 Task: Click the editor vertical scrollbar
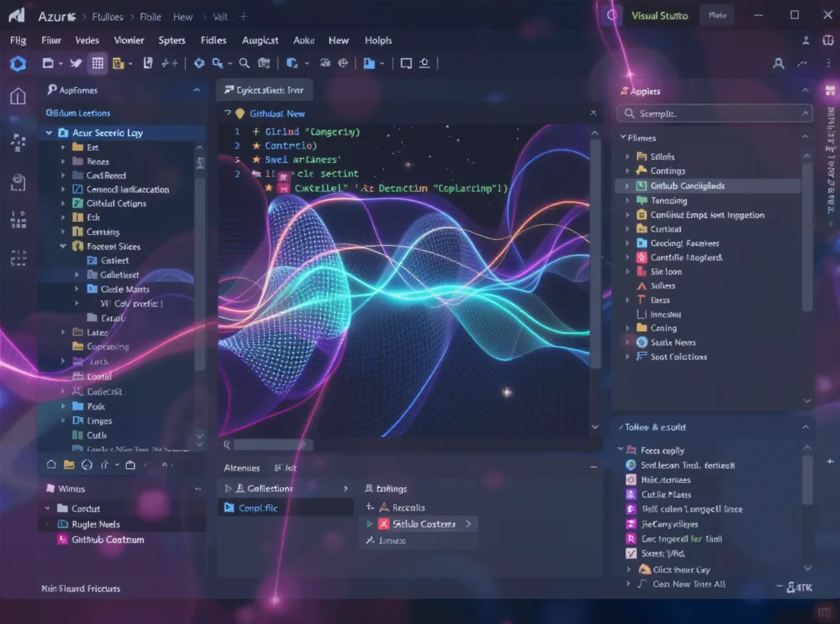595,255
